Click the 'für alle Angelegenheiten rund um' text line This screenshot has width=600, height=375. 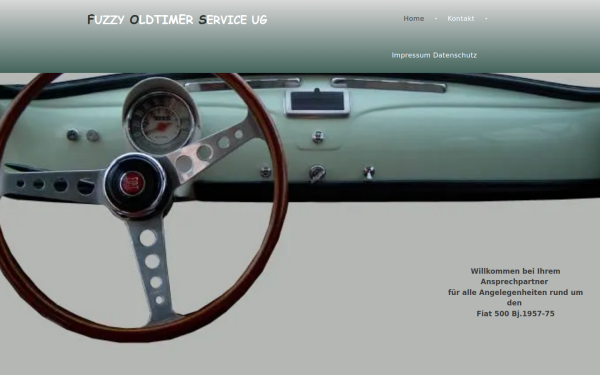coord(515,292)
